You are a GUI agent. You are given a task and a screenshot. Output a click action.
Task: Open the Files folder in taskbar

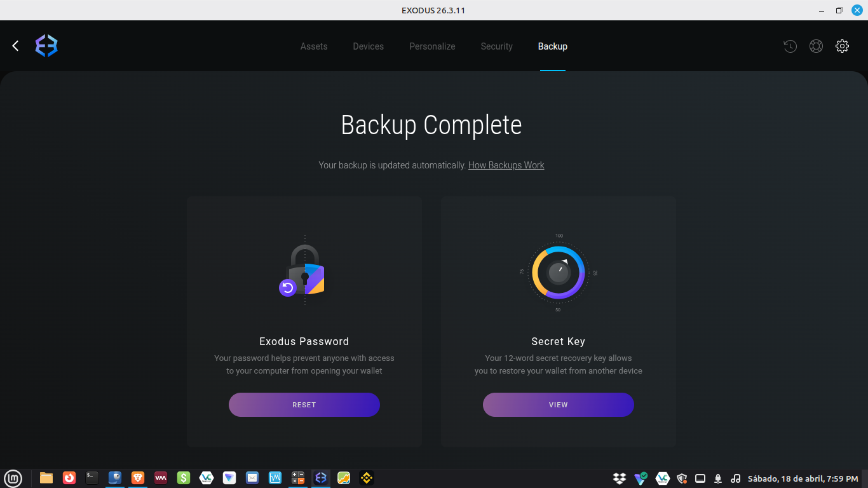[46, 478]
